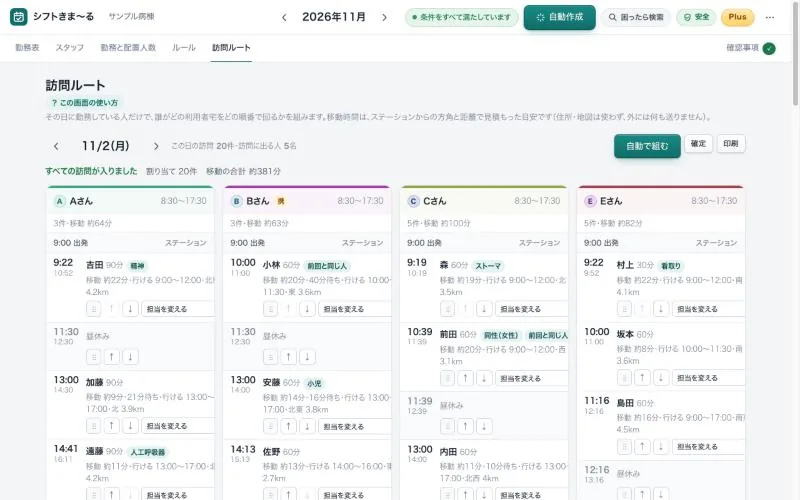800x500 pixels.
Task: Click the 安全 shield badge
Action: point(696,17)
